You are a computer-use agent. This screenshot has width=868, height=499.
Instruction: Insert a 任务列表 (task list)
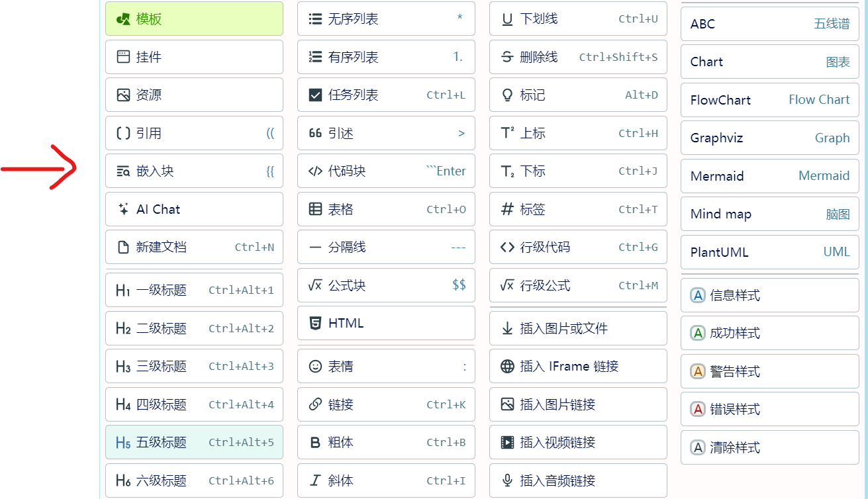pos(386,95)
